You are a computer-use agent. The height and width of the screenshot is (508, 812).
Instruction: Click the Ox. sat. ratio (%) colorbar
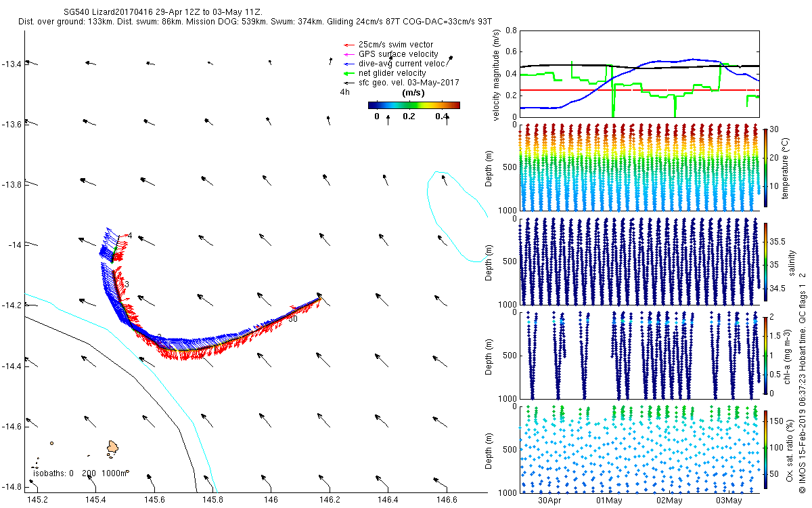[x=765, y=448]
